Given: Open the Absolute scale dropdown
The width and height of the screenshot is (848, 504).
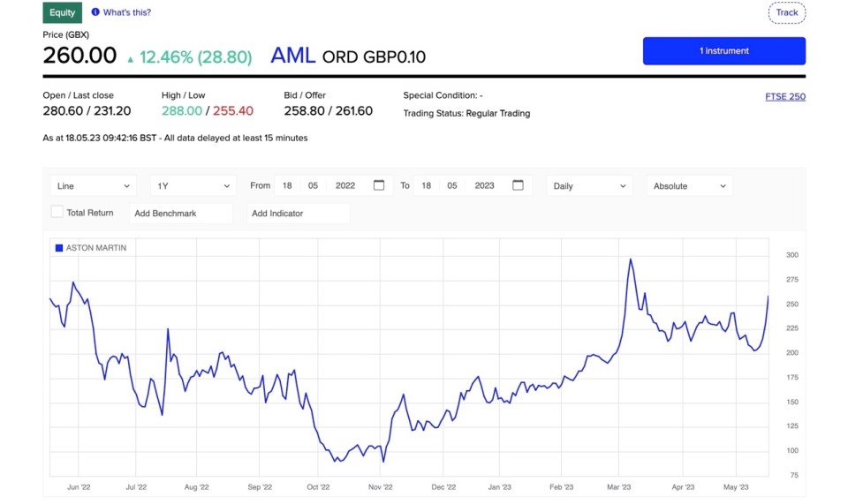Looking at the screenshot, I should [690, 186].
